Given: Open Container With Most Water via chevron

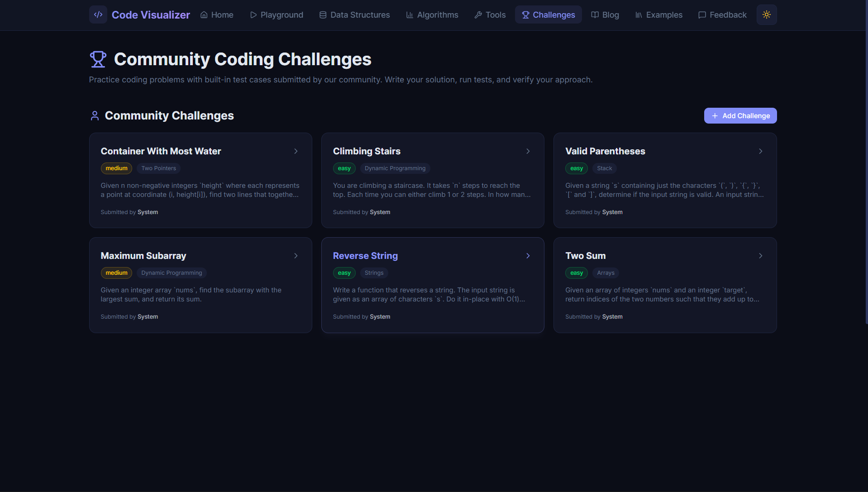Looking at the screenshot, I should click(296, 151).
